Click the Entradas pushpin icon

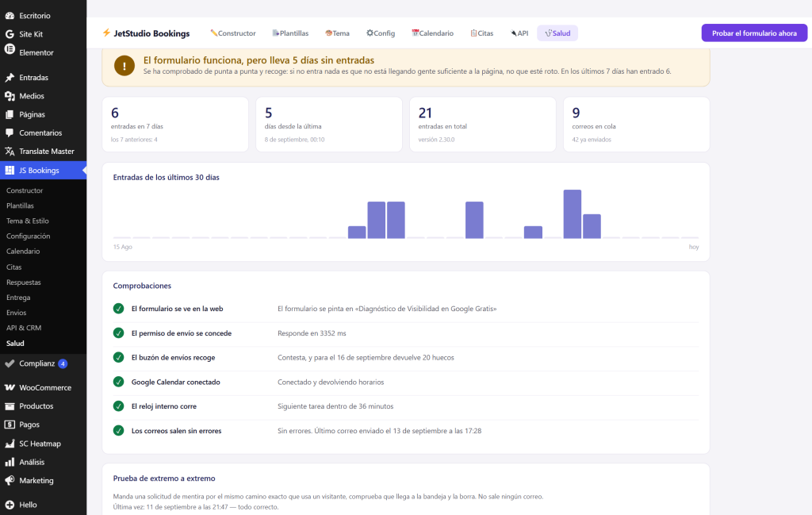point(10,78)
